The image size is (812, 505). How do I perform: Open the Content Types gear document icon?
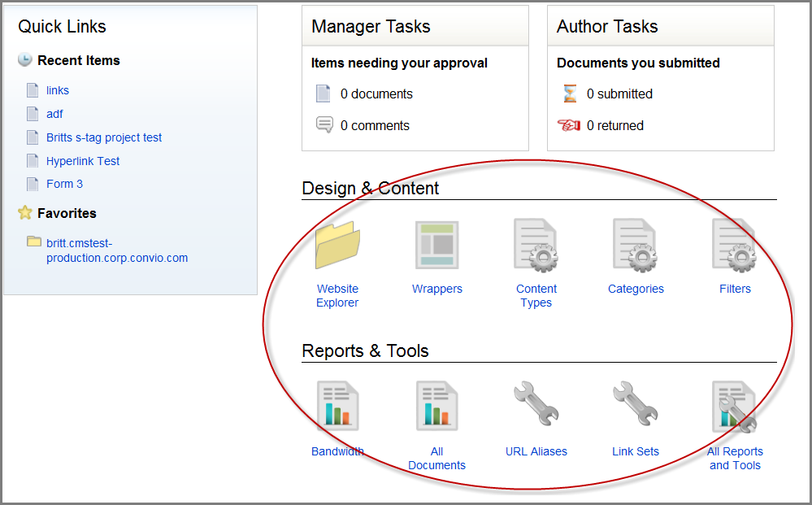click(536, 245)
